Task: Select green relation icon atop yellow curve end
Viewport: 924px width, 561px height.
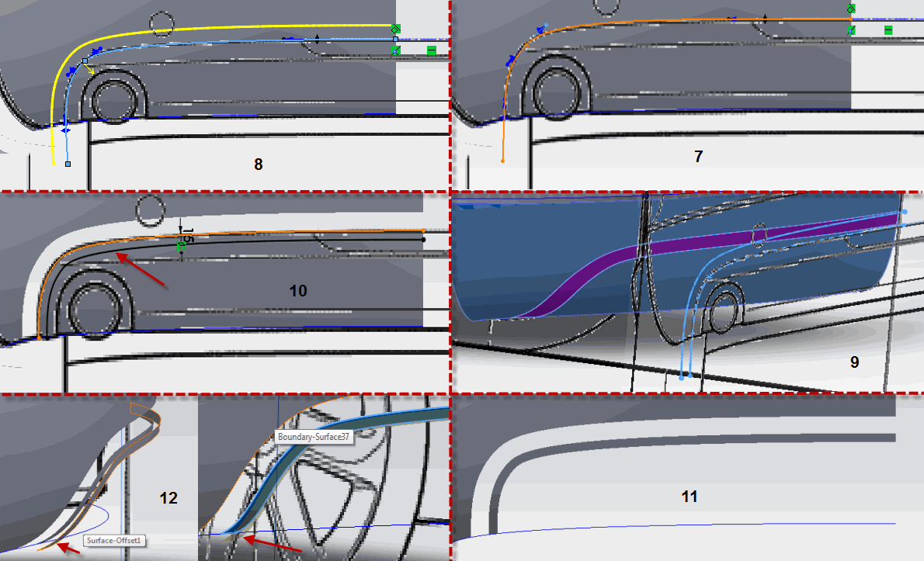Action: click(395, 28)
